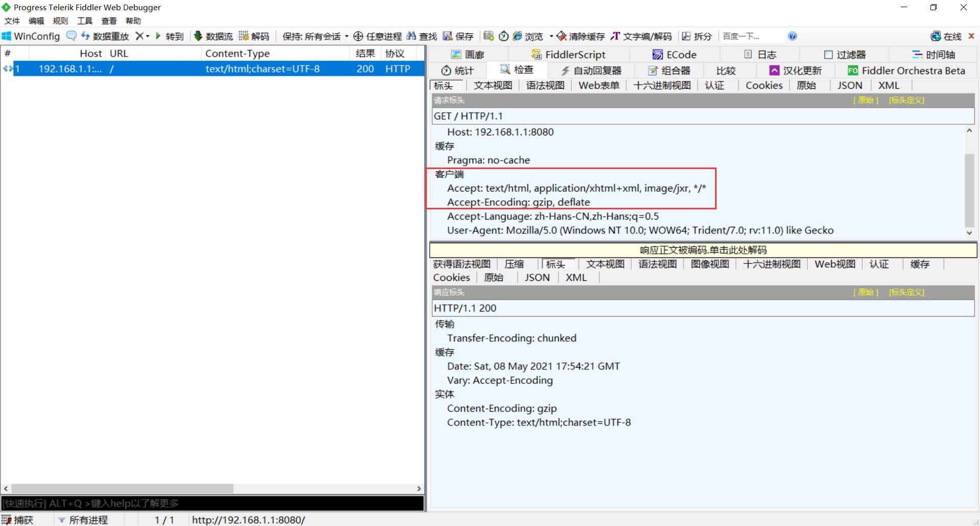The width and height of the screenshot is (980, 526).
Task: Select session 1 row for 192.168.1.1
Action: pos(212,68)
